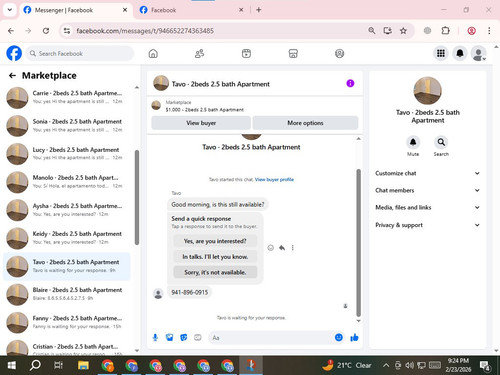
Task: Open Blaire's apartment conversation
Action: point(67,294)
